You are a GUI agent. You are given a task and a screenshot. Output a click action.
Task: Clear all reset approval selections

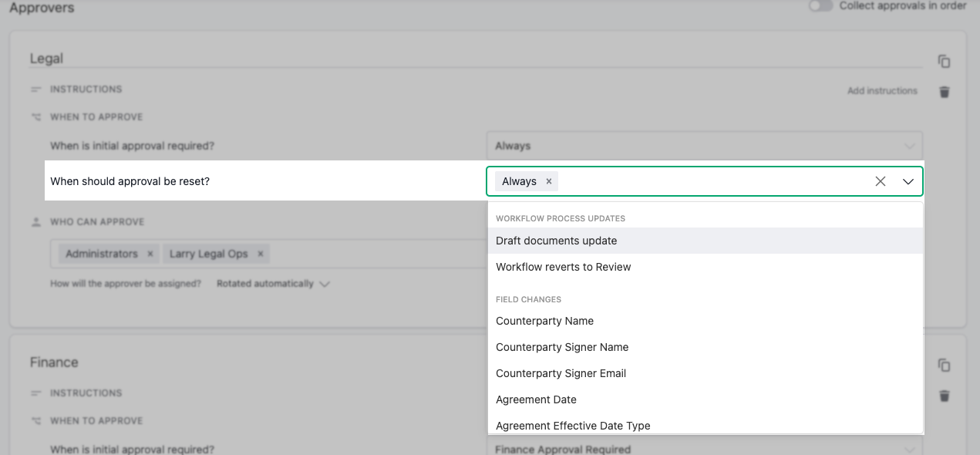click(881, 181)
